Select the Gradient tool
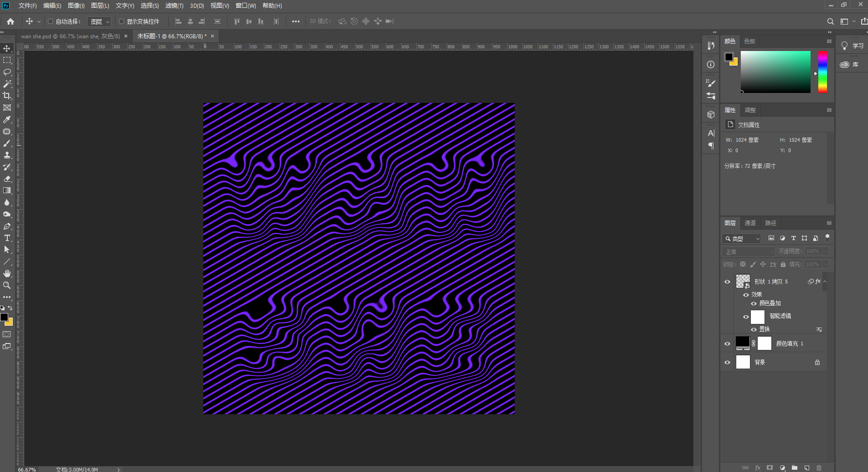Screen dimensions: 868x472 click(7, 190)
